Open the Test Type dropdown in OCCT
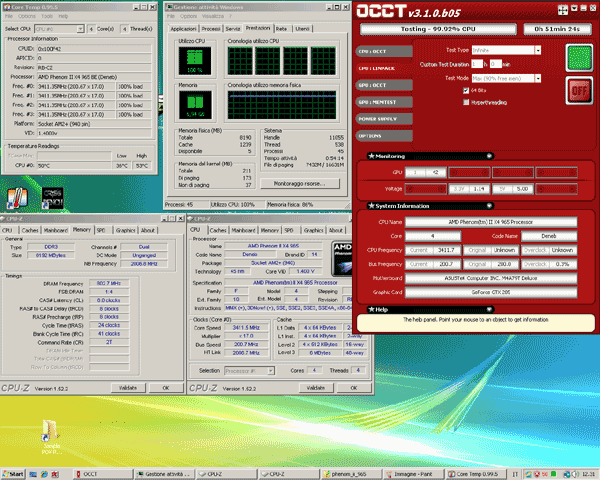Image resolution: width=600 pixels, height=480 pixels. coord(538,50)
